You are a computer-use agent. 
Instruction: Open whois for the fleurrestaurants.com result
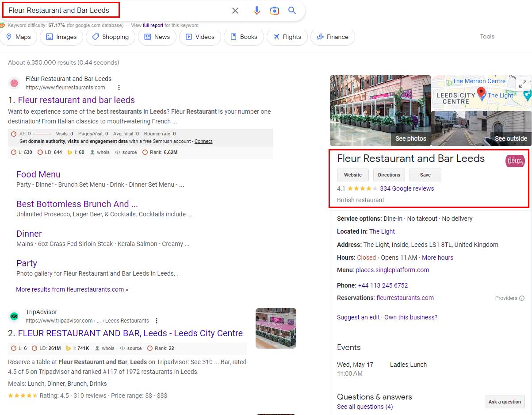click(99, 152)
